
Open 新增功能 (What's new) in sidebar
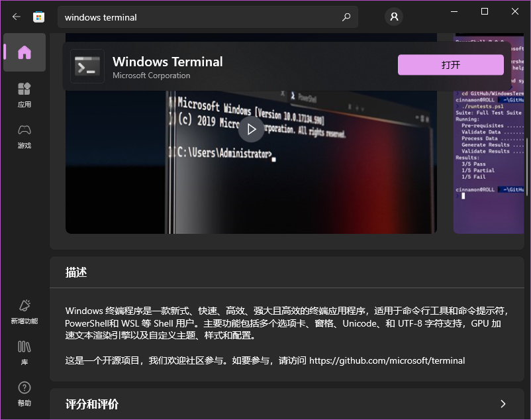point(24,311)
